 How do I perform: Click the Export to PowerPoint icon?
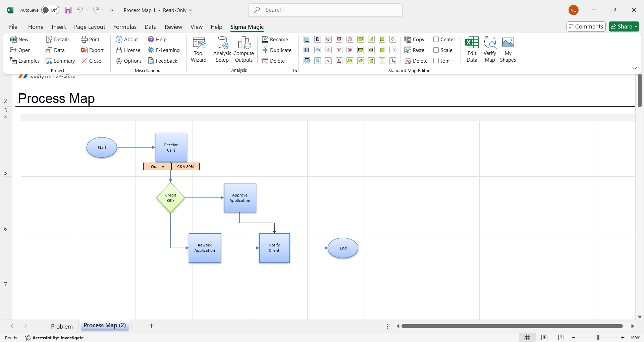[x=84, y=50]
